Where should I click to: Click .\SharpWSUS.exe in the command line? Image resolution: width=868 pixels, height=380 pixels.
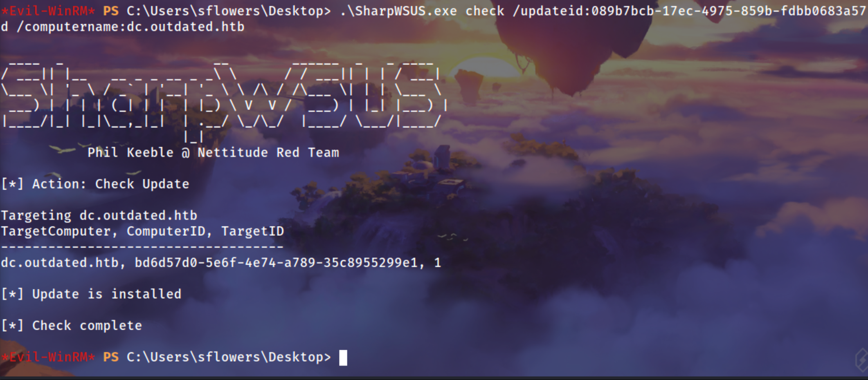[x=398, y=11]
